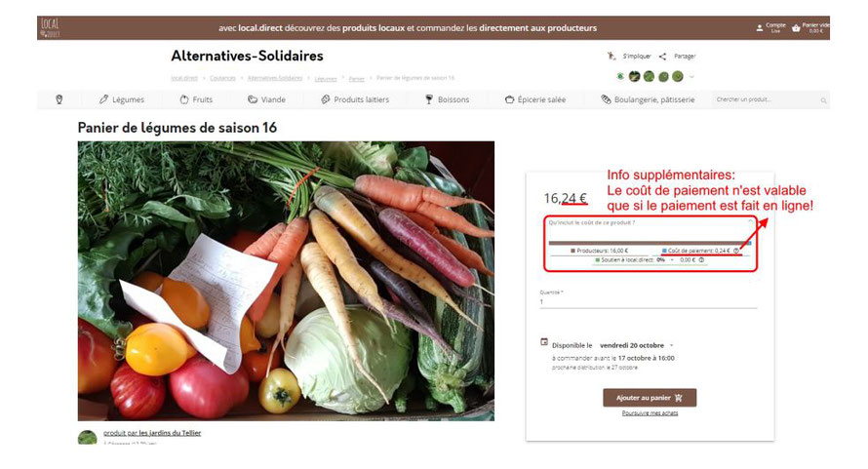Expand the producer avatars list chevron
Viewport: 868px width, 469px height.
pos(691,77)
